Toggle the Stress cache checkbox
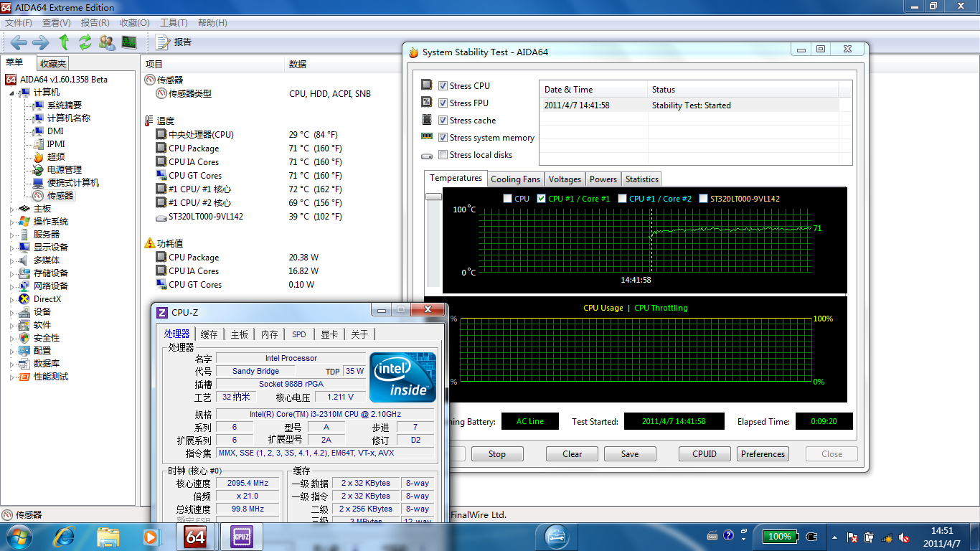The height and width of the screenshot is (551, 980). click(x=443, y=121)
